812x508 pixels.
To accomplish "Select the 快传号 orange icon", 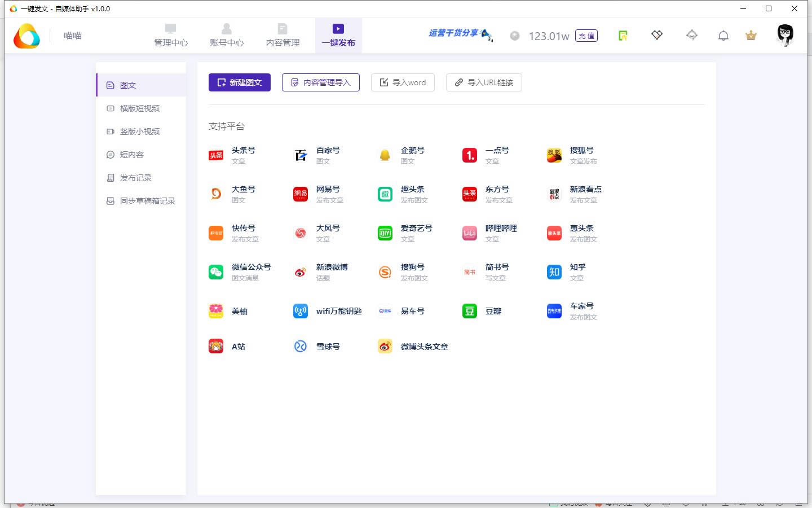I will point(216,233).
